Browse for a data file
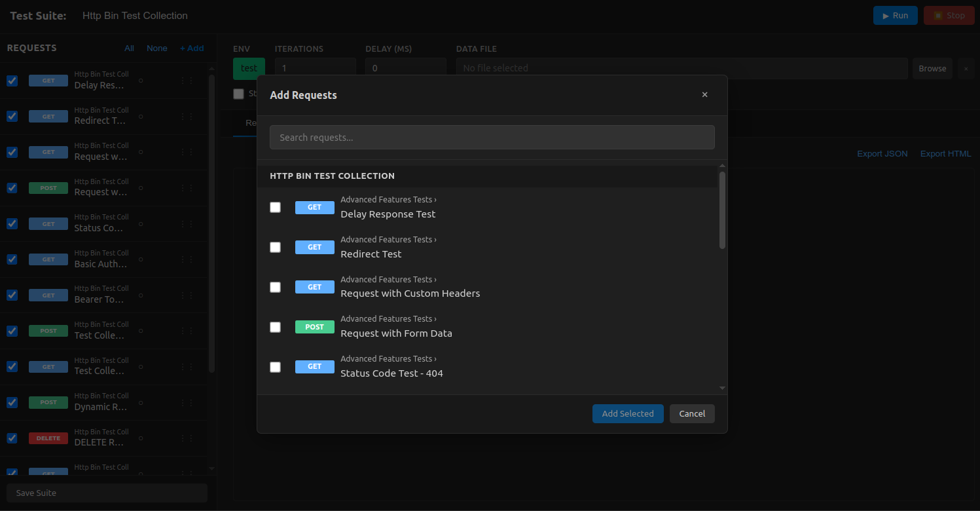Viewport: 980px width, 511px height. pos(932,68)
